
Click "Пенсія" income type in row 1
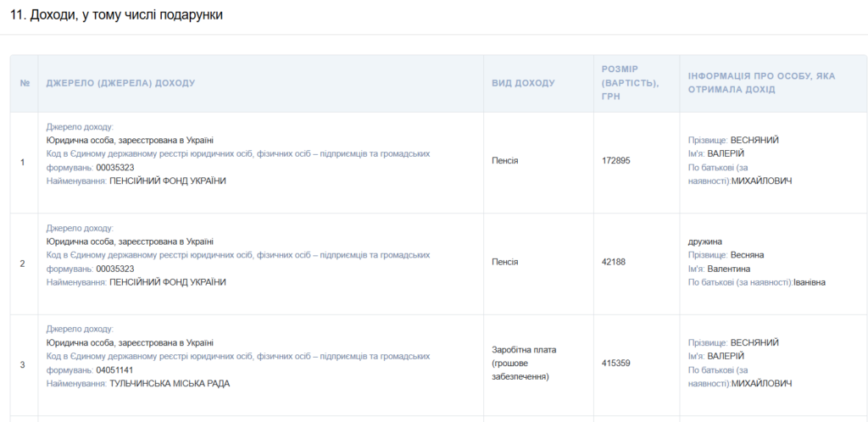pyautogui.click(x=505, y=160)
